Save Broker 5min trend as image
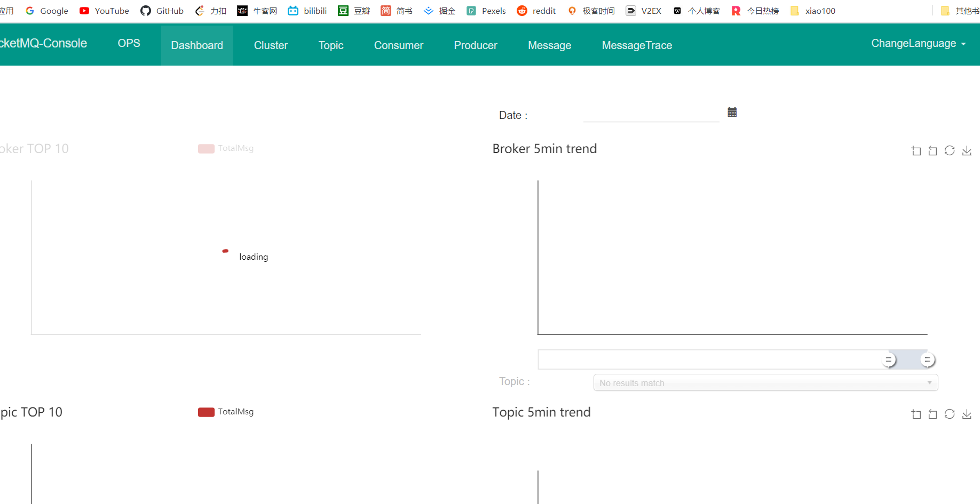980x504 pixels. pyautogui.click(x=967, y=151)
